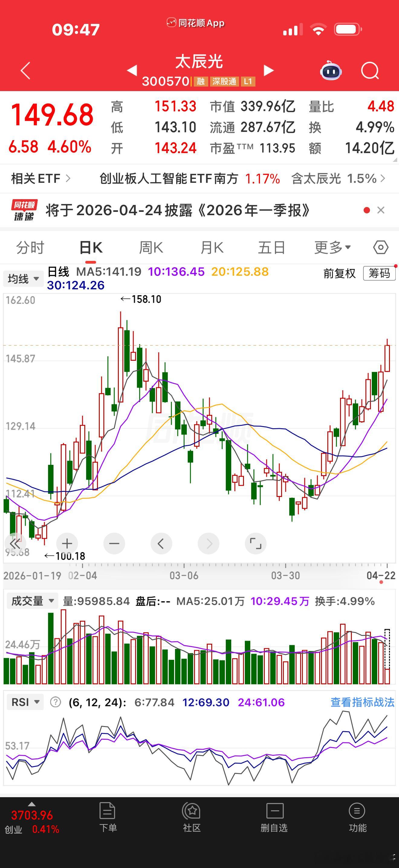Open the RSI help question mark

pyautogui.click(x=56, y=702)
